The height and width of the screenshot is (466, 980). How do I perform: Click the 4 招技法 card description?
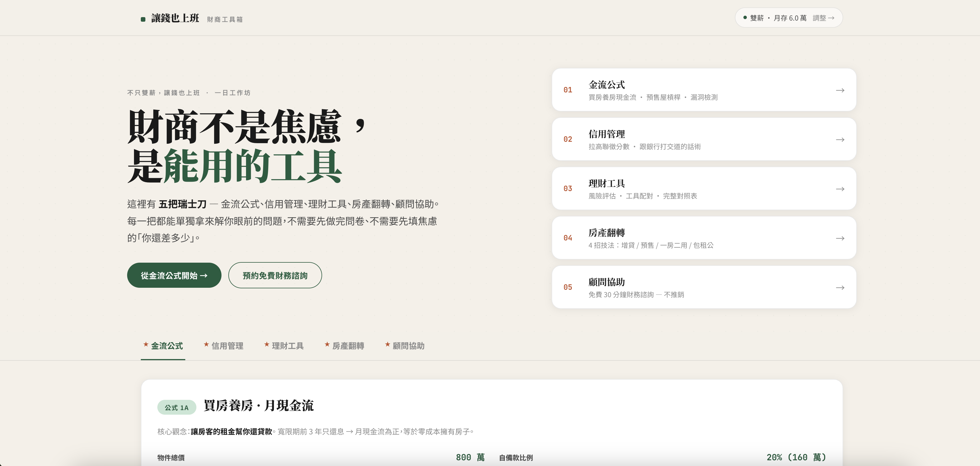(651, 246)
